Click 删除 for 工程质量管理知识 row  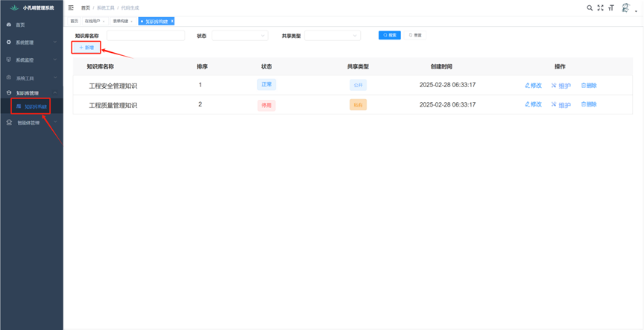click(589, 105)
